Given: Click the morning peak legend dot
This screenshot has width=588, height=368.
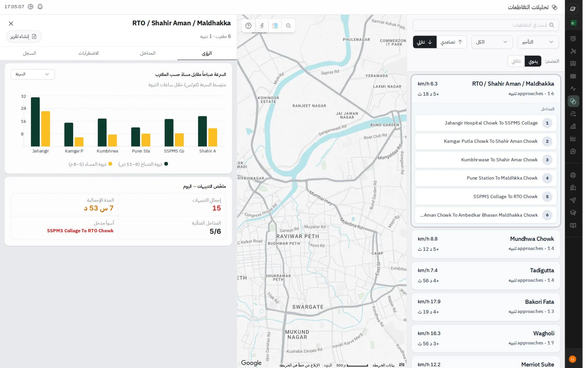Looking at the screenshot, I should [x=166, y=164].
